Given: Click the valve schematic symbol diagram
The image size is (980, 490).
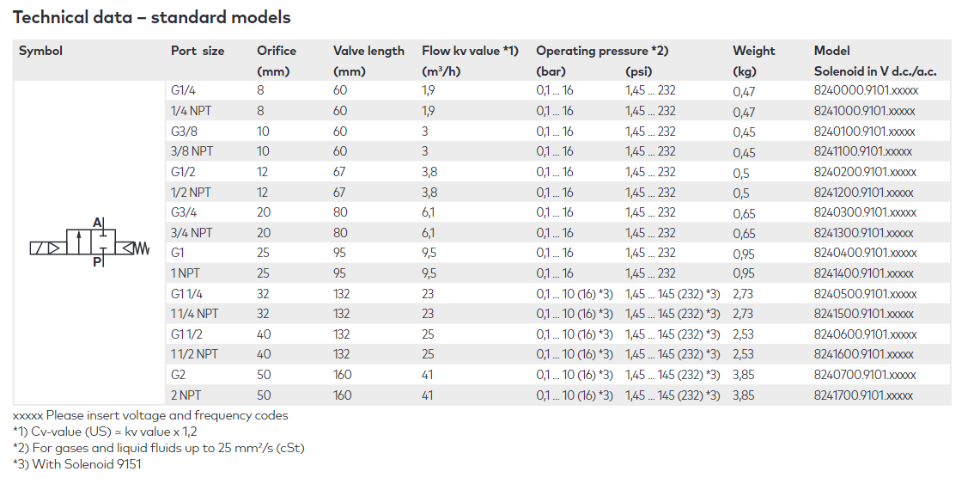Looking at the screenshot, I should 90,242.
